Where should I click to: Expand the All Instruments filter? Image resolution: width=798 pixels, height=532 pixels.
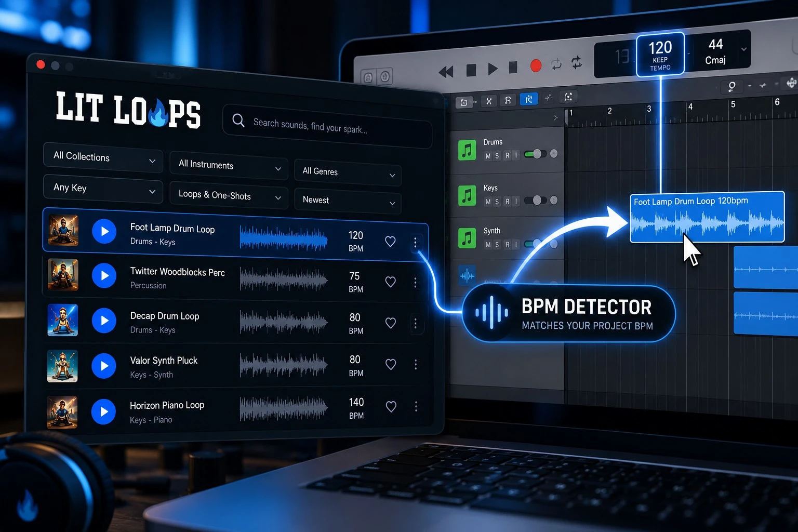tap(229, 166)
